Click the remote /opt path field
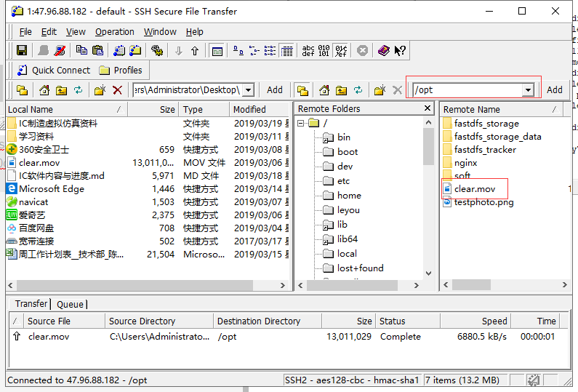The height and width of the screenshot is (392, 578). 467,90
